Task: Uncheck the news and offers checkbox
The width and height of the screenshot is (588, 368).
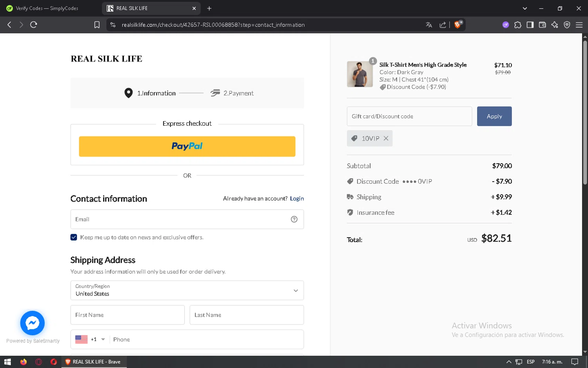Action: point(74,237)
